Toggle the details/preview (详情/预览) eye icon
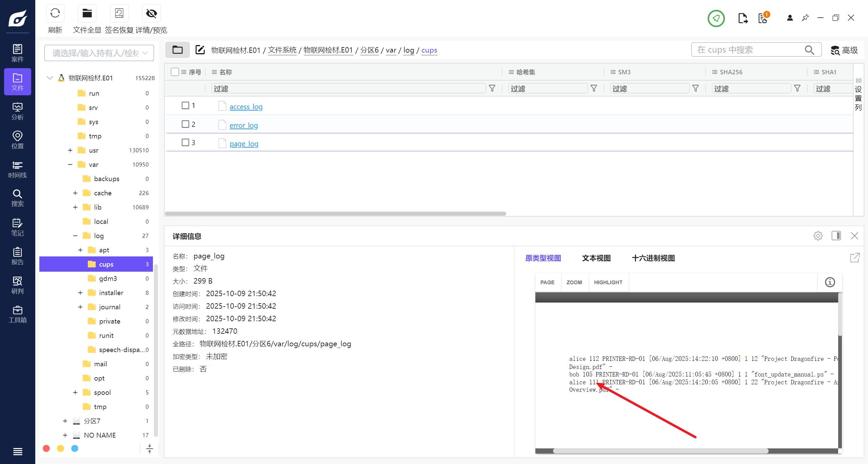Viewport: 868px width, 464px height. coord(151,14)
